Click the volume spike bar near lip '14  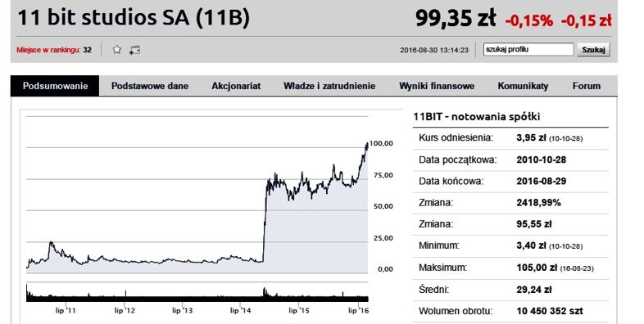[265, 292]
